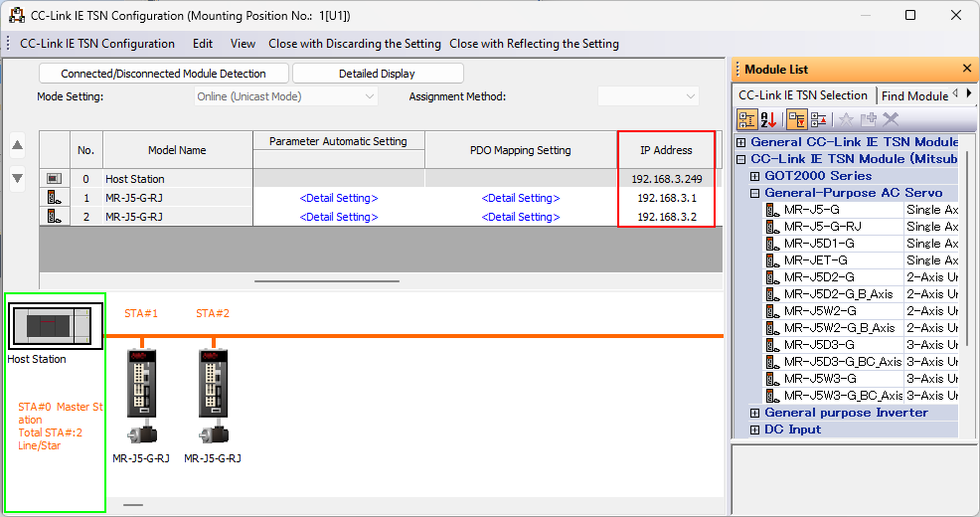Click the MR-J5D2-G module icon in list
The height and width of the screenshot is (517, 980).
point(773,277)
